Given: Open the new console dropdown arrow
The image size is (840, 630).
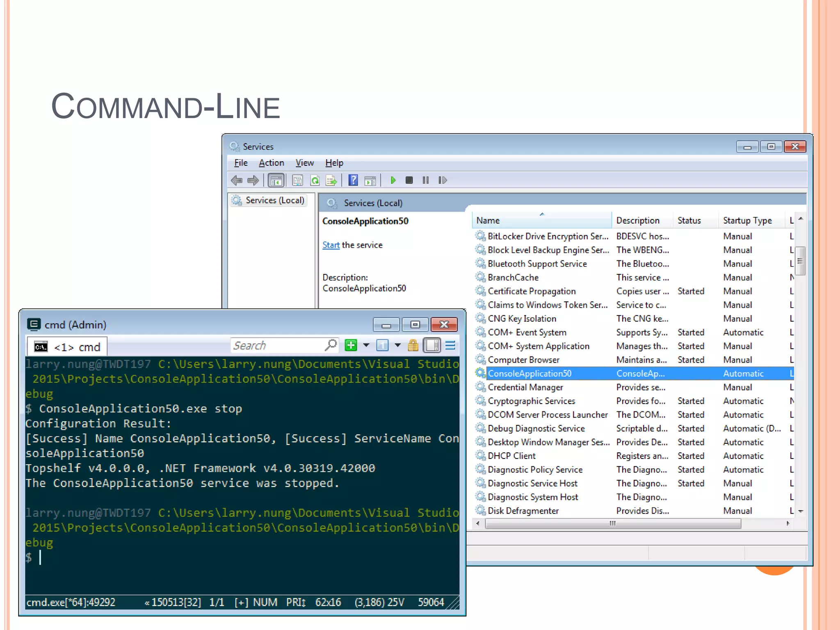Looking at the screenshot, I should click(x=366, y=345).
